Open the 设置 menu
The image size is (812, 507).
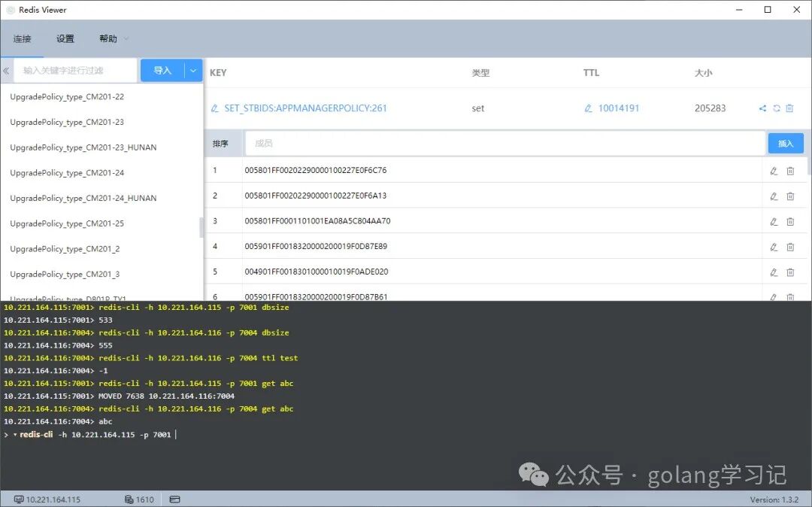(x=65, y=39)
